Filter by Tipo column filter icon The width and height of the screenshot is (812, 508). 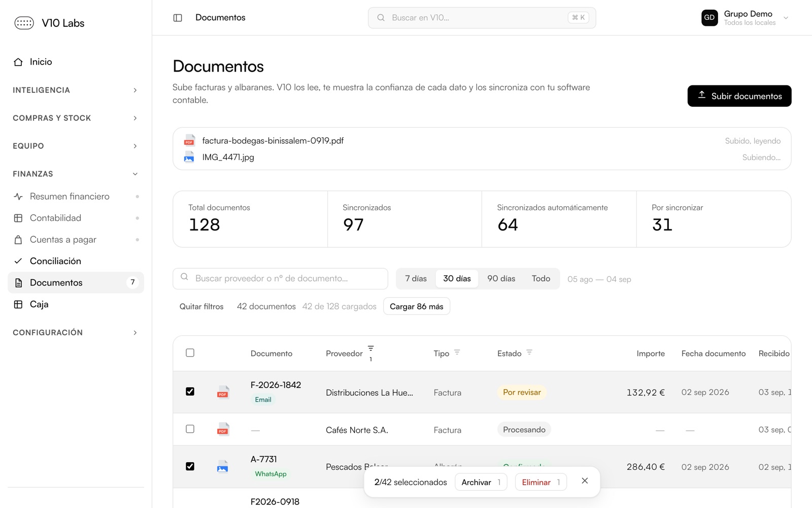point(457,353)
